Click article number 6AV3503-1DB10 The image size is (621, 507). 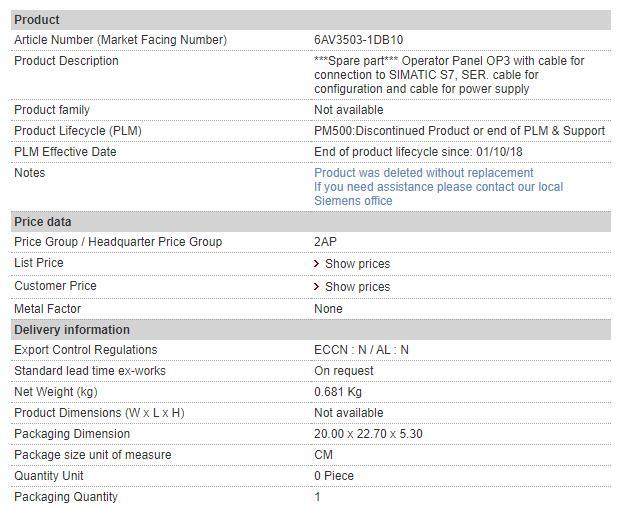[x=359, y=40]
